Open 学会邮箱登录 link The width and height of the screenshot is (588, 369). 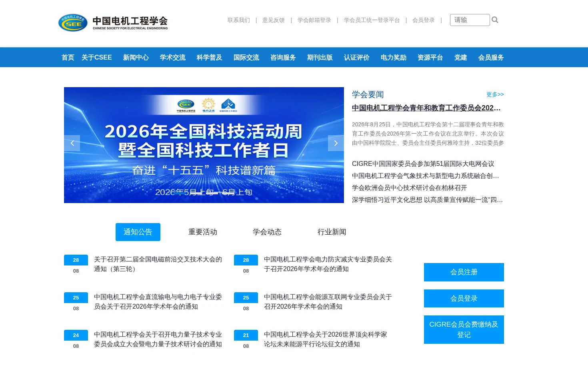click(314, 20)
